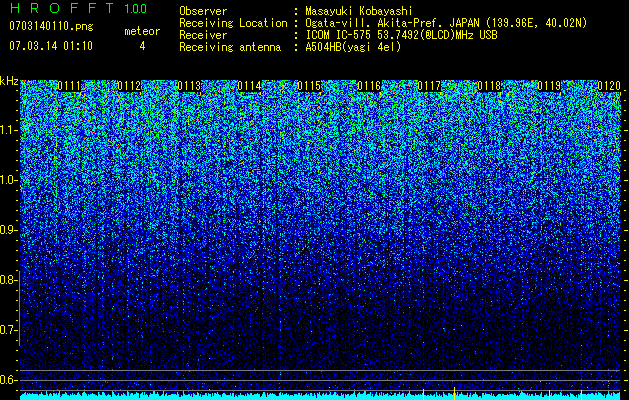629x400 pixels.
Task: Click the 0113 time marker
Action: tap(189, 86)
